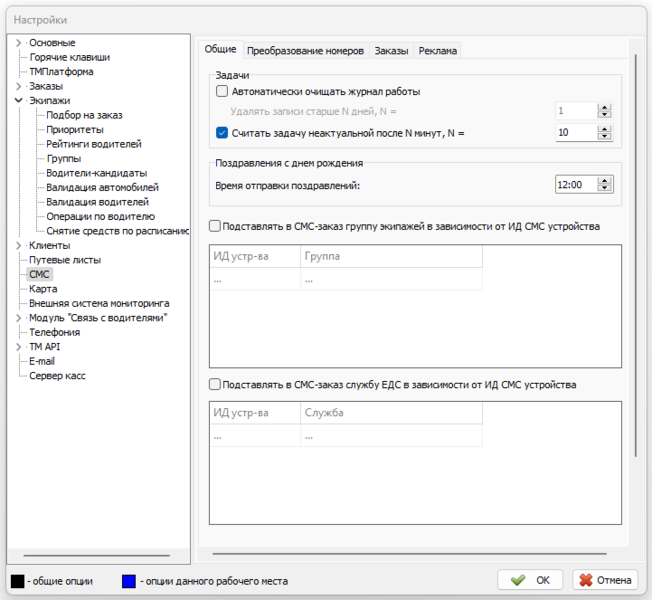The image size is (652, 600).
Task: Expand the TM API tree node
Action: 19,347
